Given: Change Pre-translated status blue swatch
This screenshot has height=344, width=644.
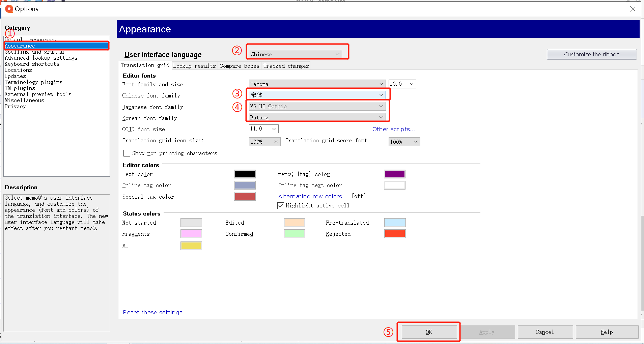Looking at the screenshot, I should click(395, 223).
